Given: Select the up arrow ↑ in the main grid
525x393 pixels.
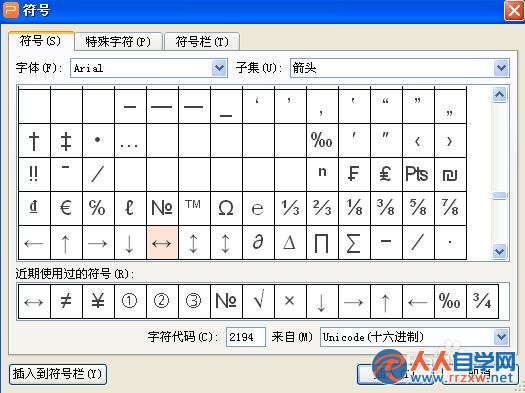Looking at the screenshot, I should click(66, 242).
